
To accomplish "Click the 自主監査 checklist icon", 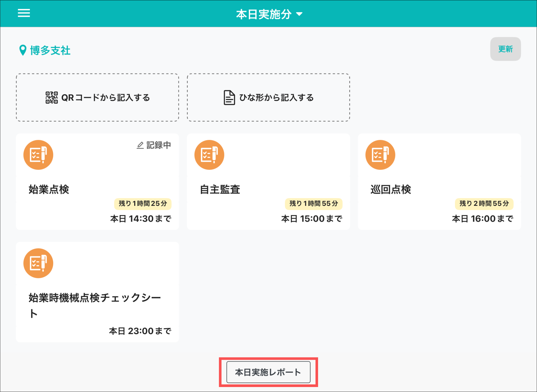I will (x=209, y=155).
